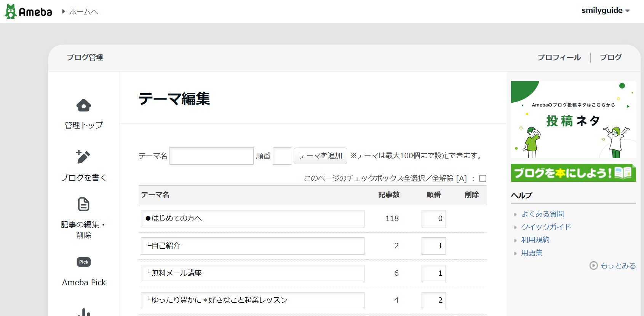Click the 削除 column header
Viewport: 644px width, 316px height.
click(472, 195)
